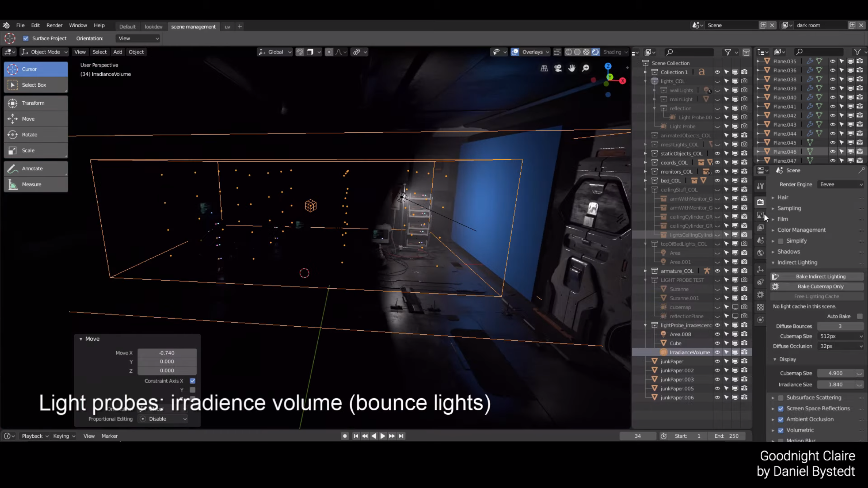Jump to the first frame
Image resolution: width=868 pixels, height=488 pixels.
pyautogui.click(x=356, y=436)
